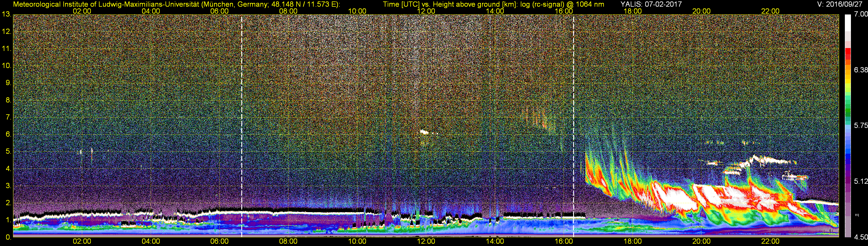
Task: Click the 08:00 label on top time axis
Action: point(288,11)
